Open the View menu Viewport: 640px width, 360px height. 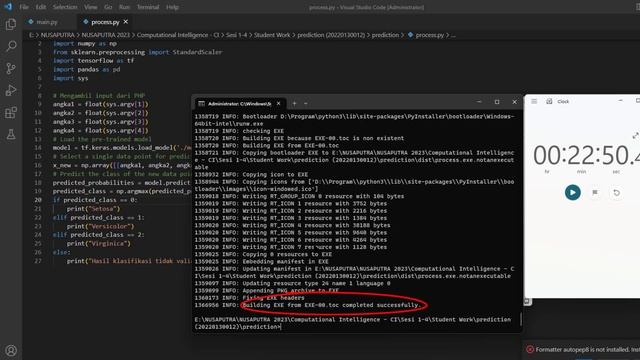coord(91,7)
